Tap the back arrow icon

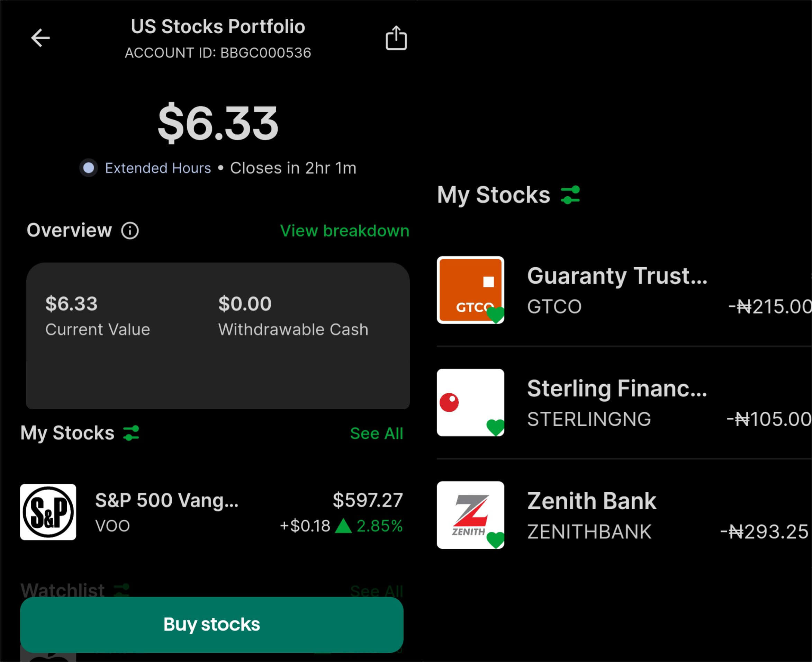coord(40,38)
